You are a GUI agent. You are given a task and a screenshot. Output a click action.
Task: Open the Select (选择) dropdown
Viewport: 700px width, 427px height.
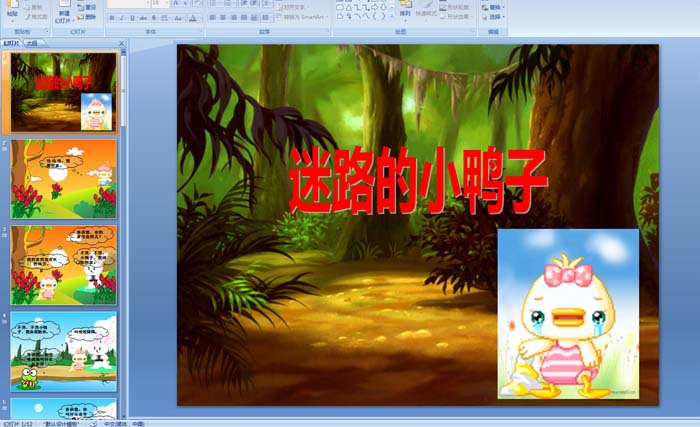tap(493, 17)
